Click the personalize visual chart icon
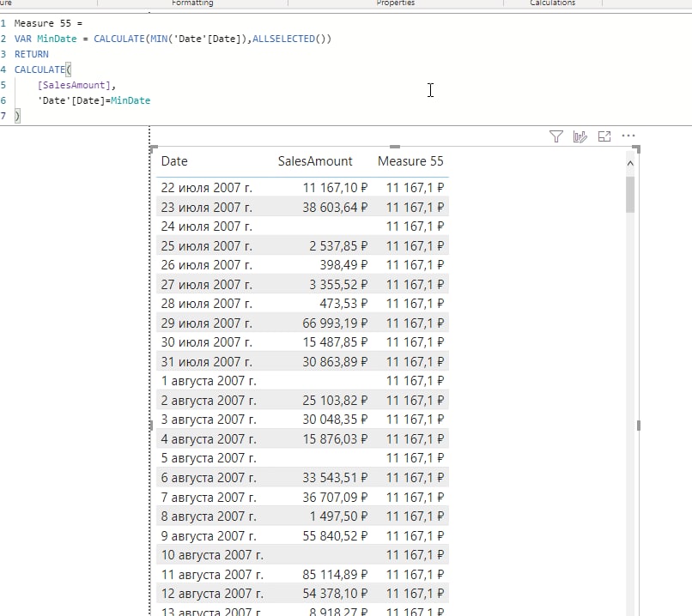 (x=580, y=136)
